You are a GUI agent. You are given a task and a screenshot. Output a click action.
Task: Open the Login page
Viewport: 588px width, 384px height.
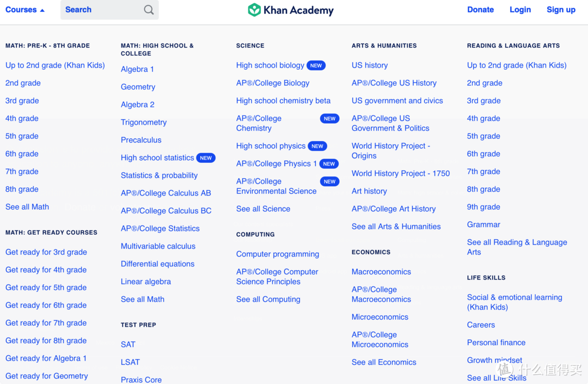click(x=520, y=10)
